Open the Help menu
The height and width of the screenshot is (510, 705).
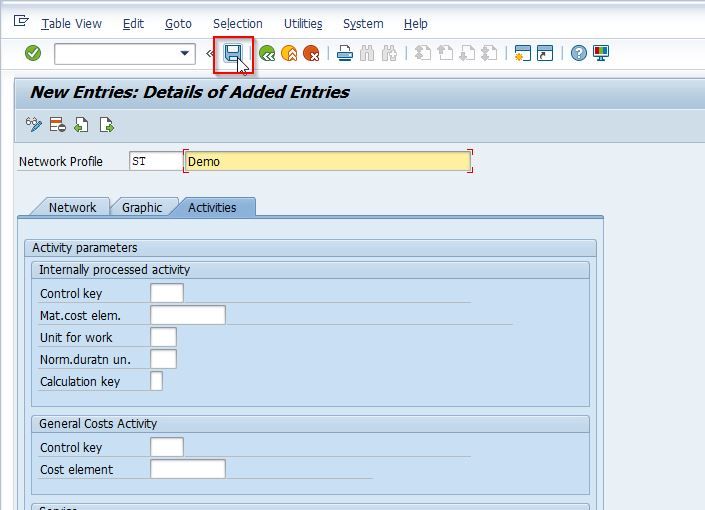(415, 23)
